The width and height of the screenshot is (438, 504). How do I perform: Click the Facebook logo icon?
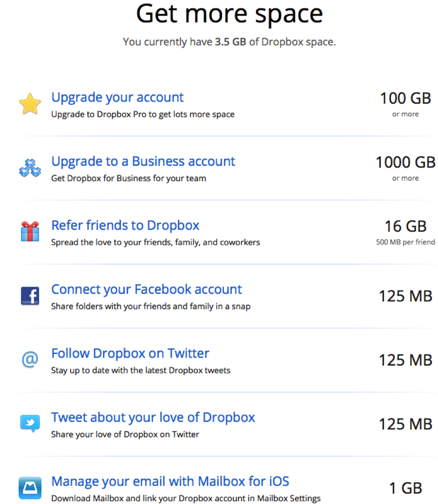pyautogui.click(x=30, y=295)
